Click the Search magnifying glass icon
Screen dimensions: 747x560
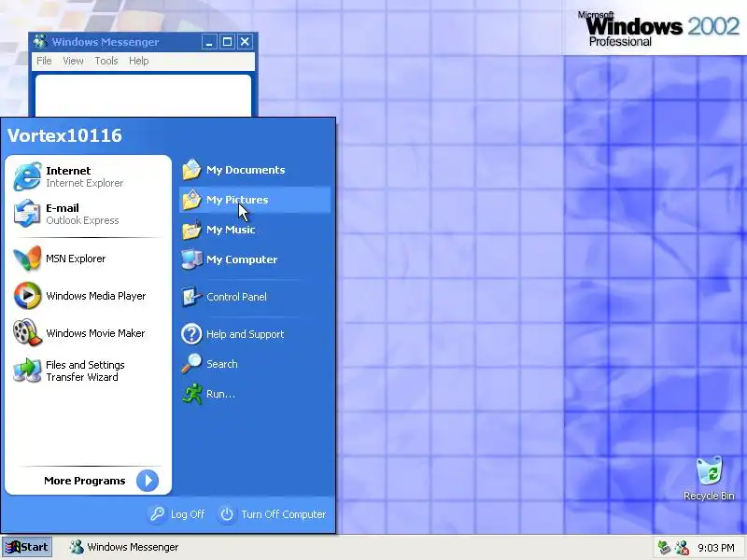(191, 364)
